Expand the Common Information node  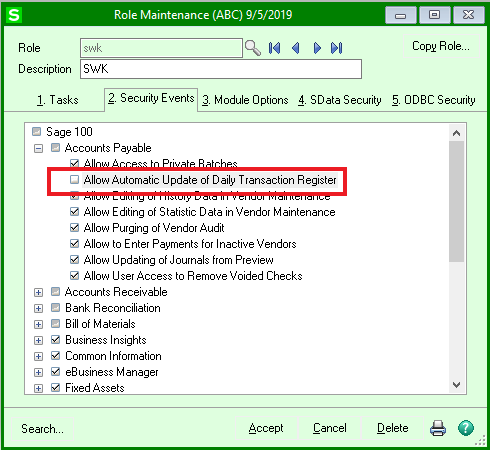[x=38, y=356]
